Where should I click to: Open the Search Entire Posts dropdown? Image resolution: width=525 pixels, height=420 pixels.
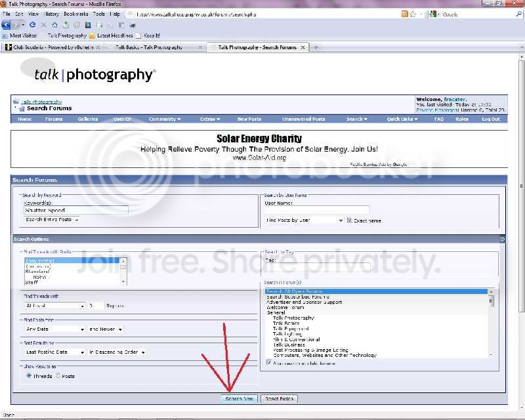pos(51,220)
